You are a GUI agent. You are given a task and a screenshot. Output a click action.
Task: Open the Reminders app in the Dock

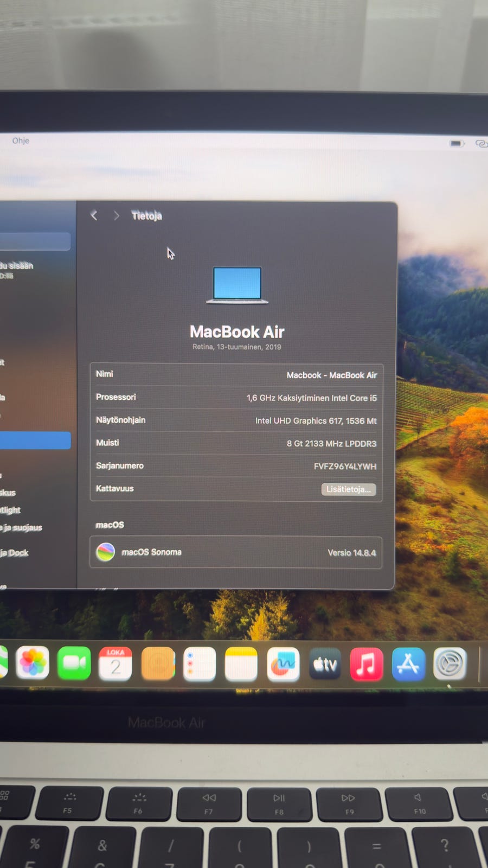point(200,664)
